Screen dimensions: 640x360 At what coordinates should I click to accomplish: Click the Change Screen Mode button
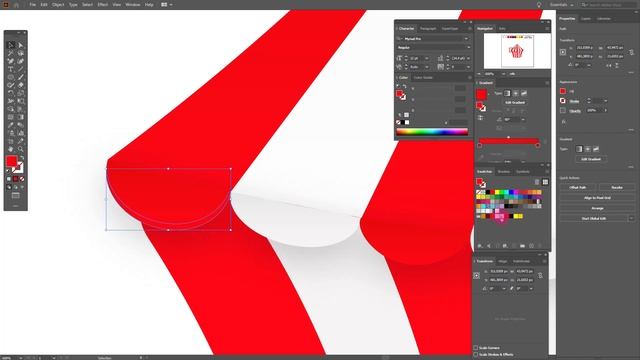pos(16,196)
